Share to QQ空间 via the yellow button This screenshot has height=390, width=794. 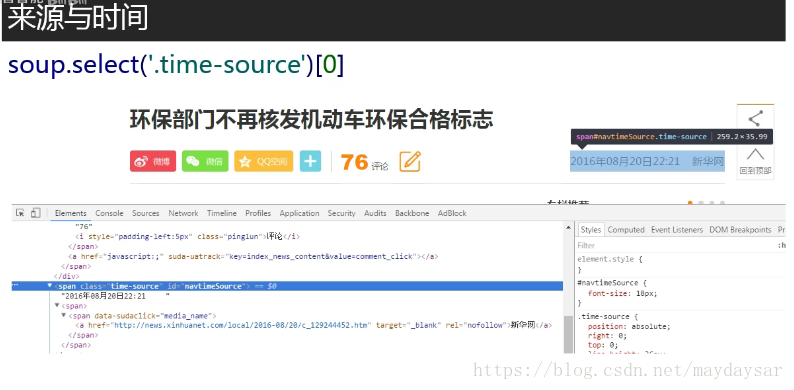tap(263, 161)
